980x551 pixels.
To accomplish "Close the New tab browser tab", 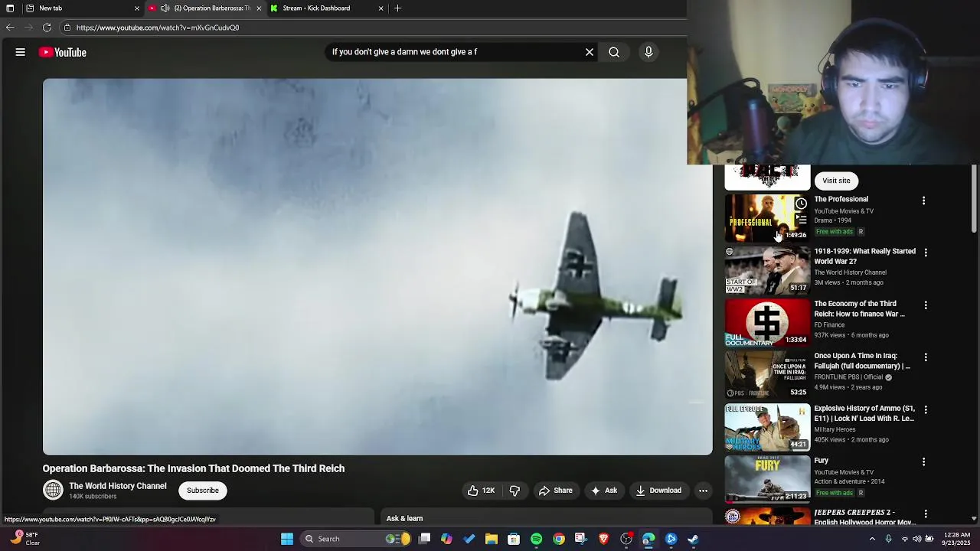I will tap(137, 8).
